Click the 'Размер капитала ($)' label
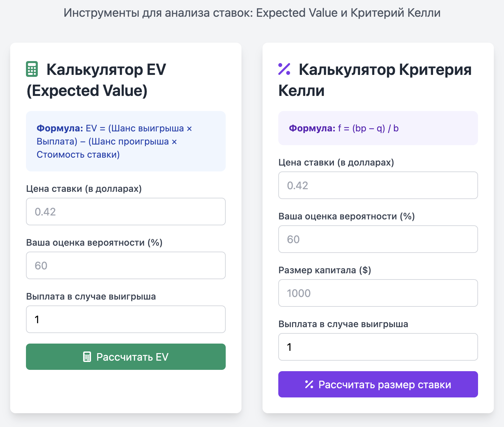The height and width of the screenshot is (427, 504). pyautogui.click(x=325, y=270)
